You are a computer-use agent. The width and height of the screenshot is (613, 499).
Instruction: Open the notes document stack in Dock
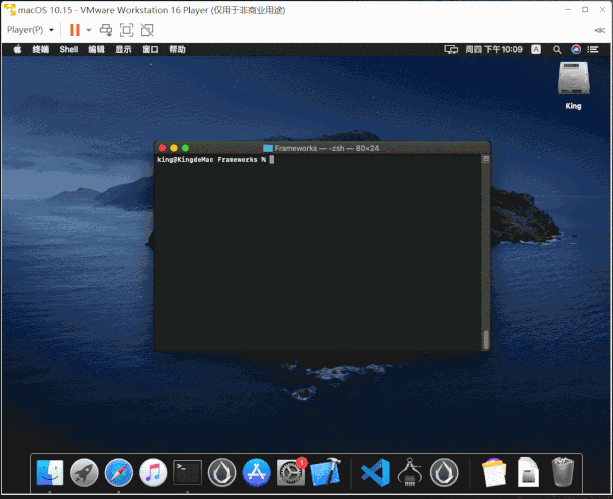pos(495,472)
